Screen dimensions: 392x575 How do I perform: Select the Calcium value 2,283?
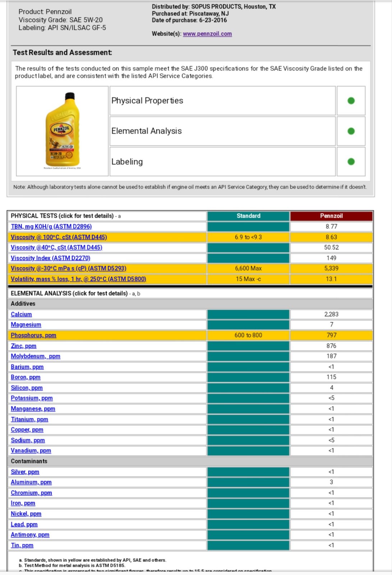(x=331, y=314)
